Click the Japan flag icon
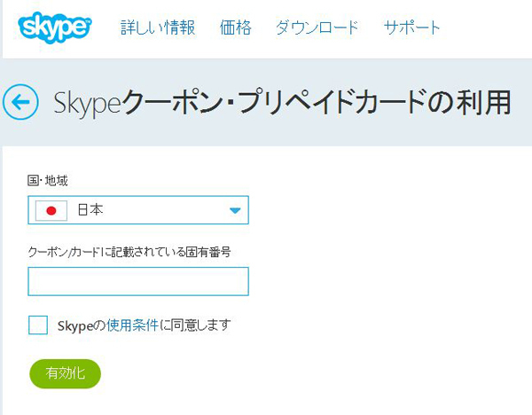 (x=51, y=211)
